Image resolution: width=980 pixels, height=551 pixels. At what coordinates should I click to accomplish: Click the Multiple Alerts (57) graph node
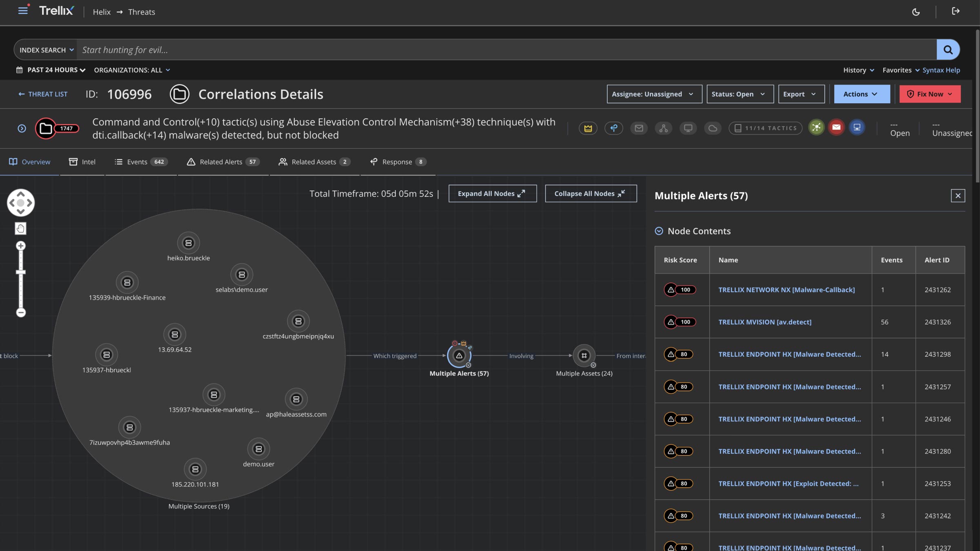[459, 355]
